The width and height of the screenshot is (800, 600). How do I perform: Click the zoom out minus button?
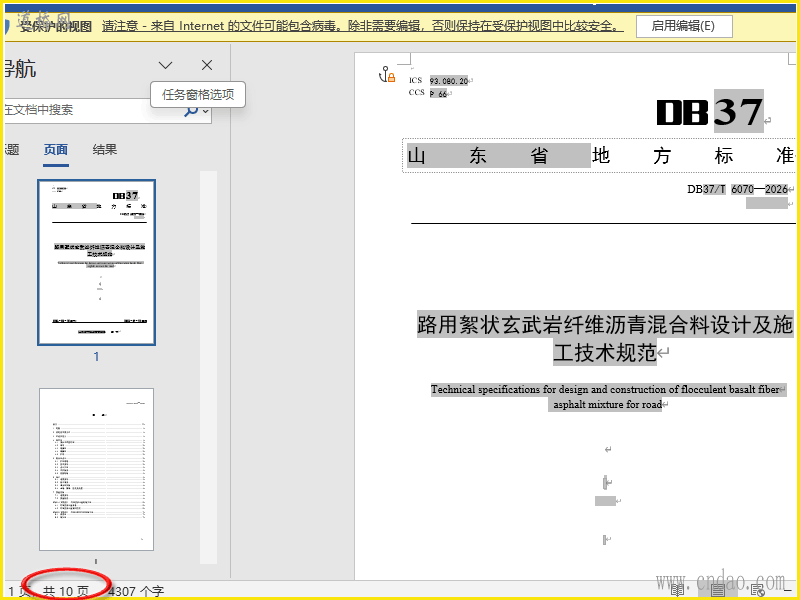[x=788, y=591]
